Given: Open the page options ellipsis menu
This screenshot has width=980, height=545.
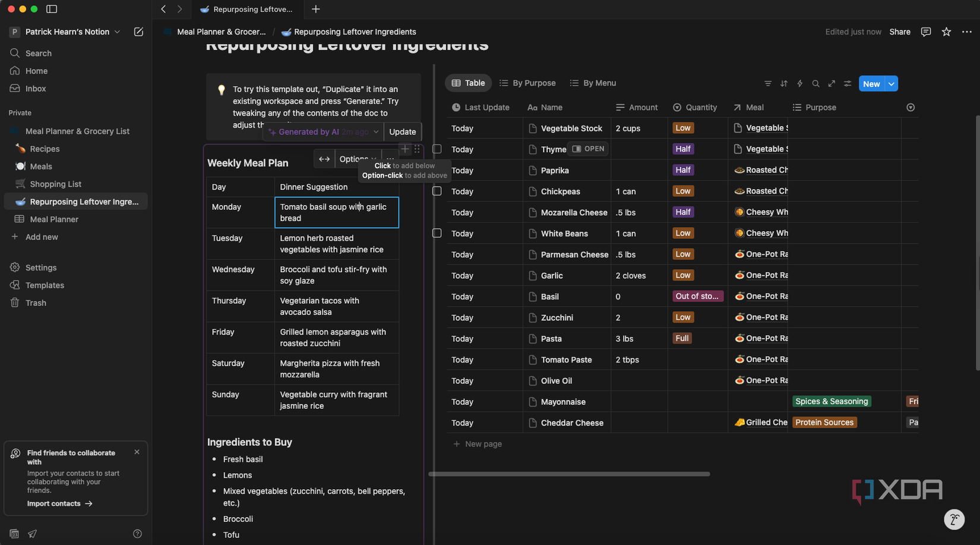Looking at the screenshot, I should point(966,31).
